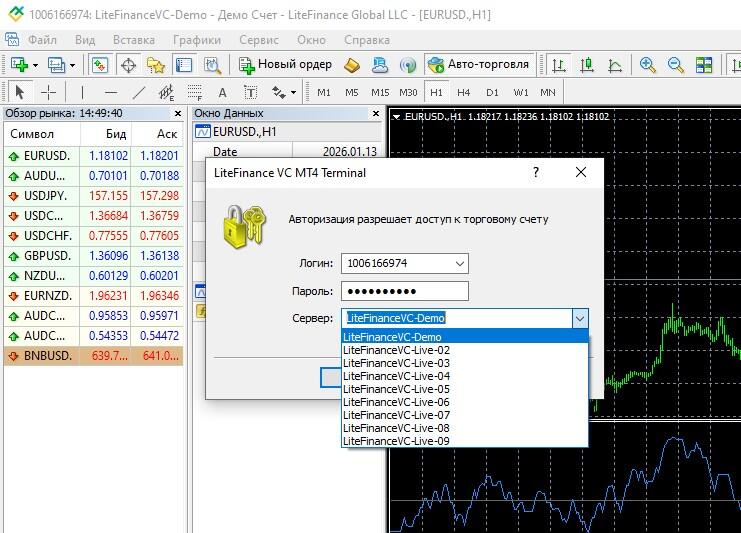Screen dimensions: 741x533
Task: Select the text A tool
Action: (223, 93)
